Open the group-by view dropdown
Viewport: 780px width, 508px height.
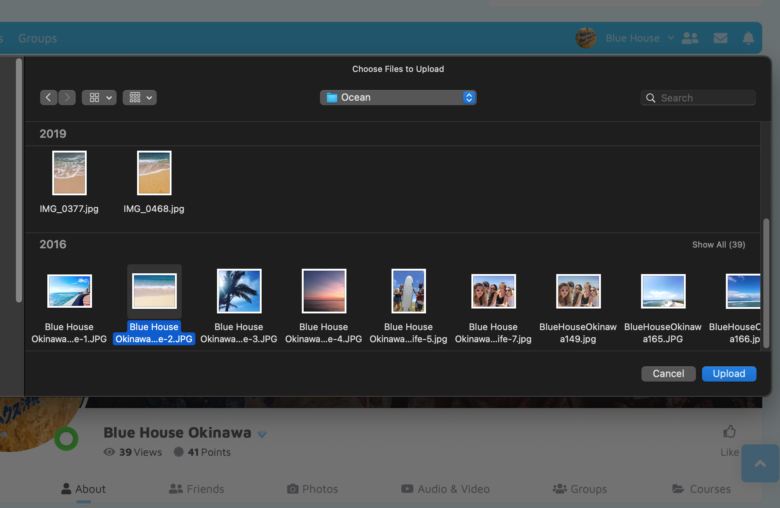pyautogui.click(x=139, y=98)
